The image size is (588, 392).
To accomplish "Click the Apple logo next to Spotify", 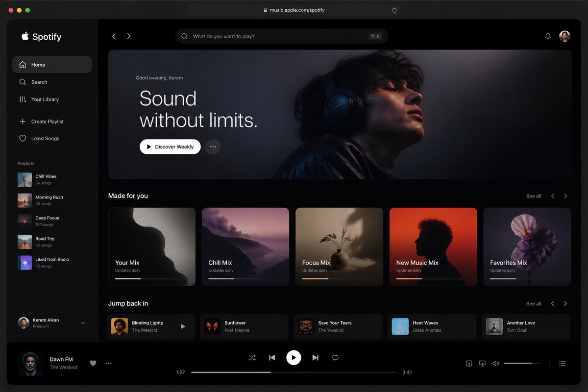I will pos(25,36).
